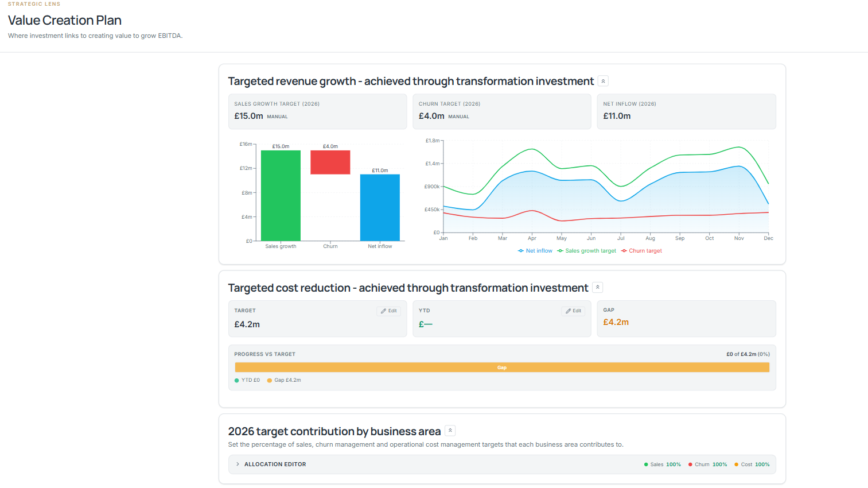Viewport: 868px width, 488px height.
Task: Click the orange Gap progress bar
Action: coord(502,367)
